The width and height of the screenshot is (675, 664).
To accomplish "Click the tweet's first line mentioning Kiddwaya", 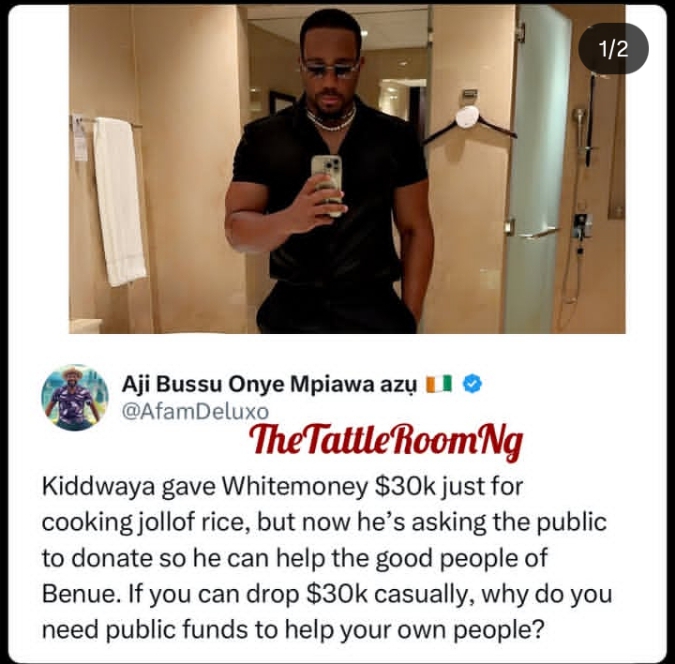I will pyautogui.click(x=282, y=487).
